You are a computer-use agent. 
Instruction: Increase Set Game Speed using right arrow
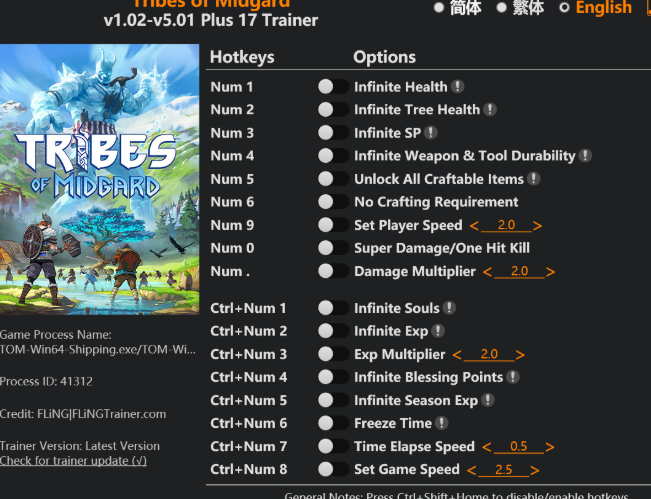[535, 470]
